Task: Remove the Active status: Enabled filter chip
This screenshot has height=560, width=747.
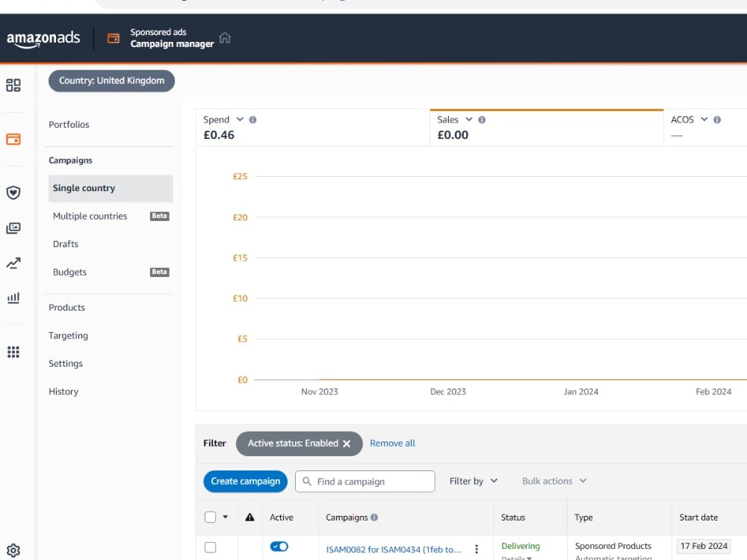Action: (x=347, y=444)
